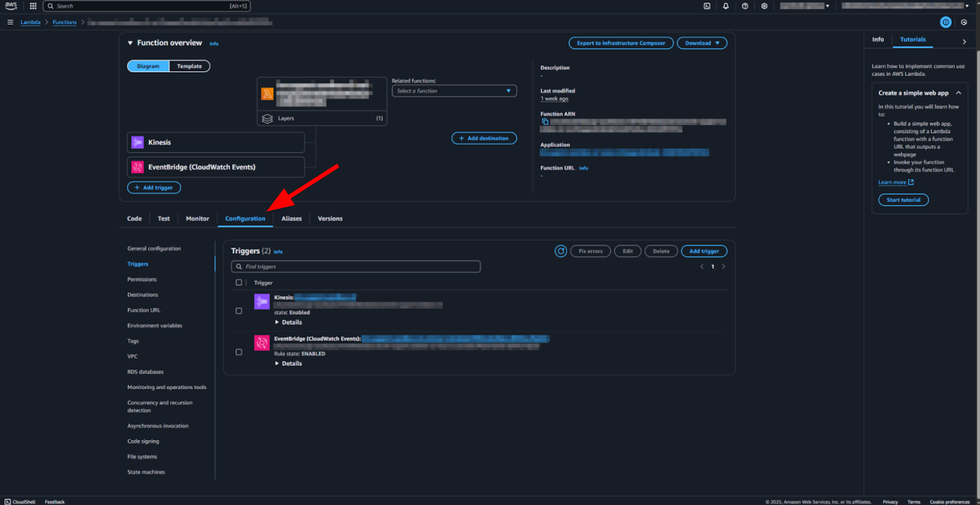Open the services grid menu icon

click(x=33, y=6)
